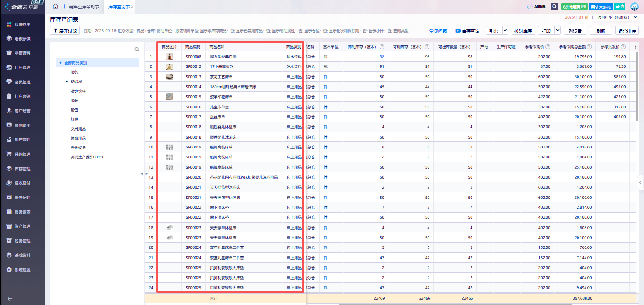Open 库存管理 in the left sidebar

pos(22,169)
